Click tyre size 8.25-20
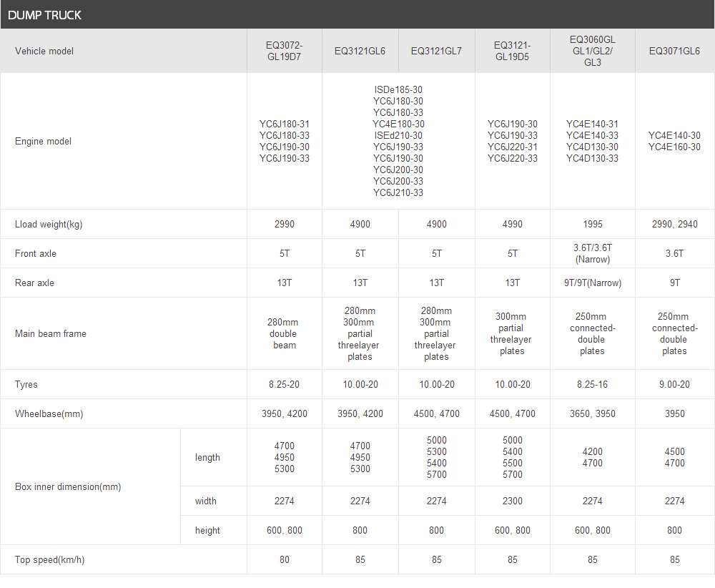The width and height of the screenshot is (715, 588). (x=284, y=385)
